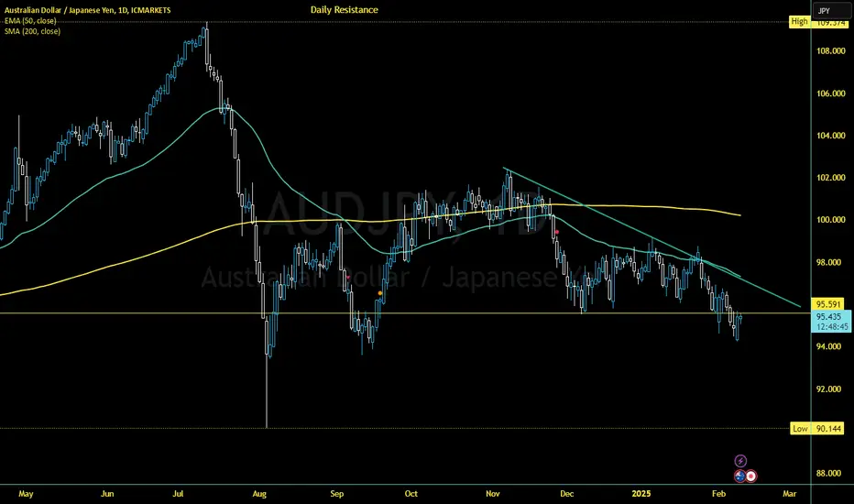Click the Nov label on time axis
This screenshot has height=504, width=854.
[493, 494]
